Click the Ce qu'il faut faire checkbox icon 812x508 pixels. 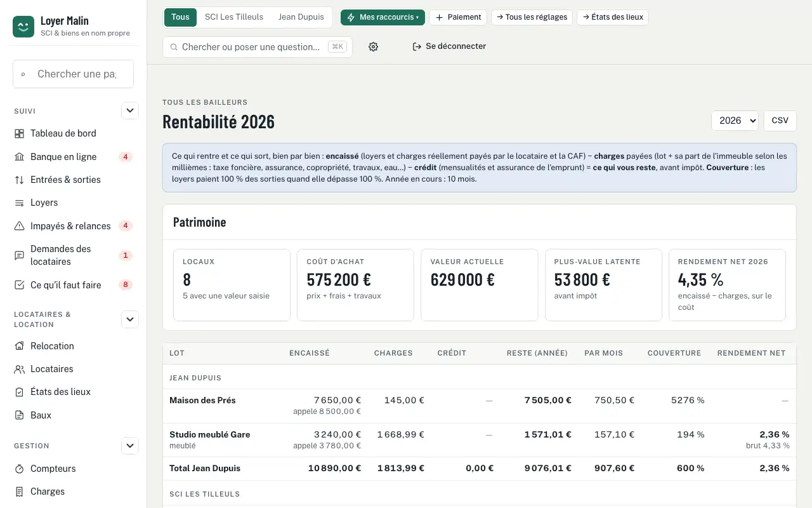(x=19, y=285)
